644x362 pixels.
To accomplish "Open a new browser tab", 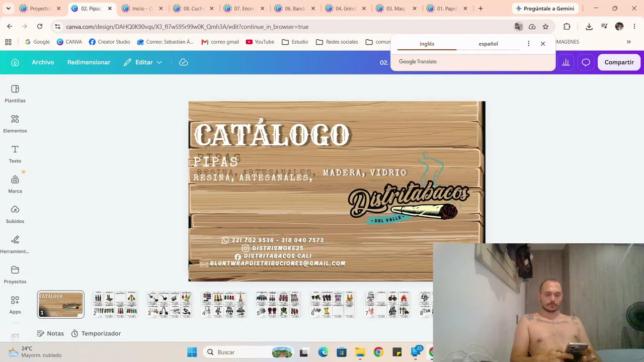I will pos(480,9).
